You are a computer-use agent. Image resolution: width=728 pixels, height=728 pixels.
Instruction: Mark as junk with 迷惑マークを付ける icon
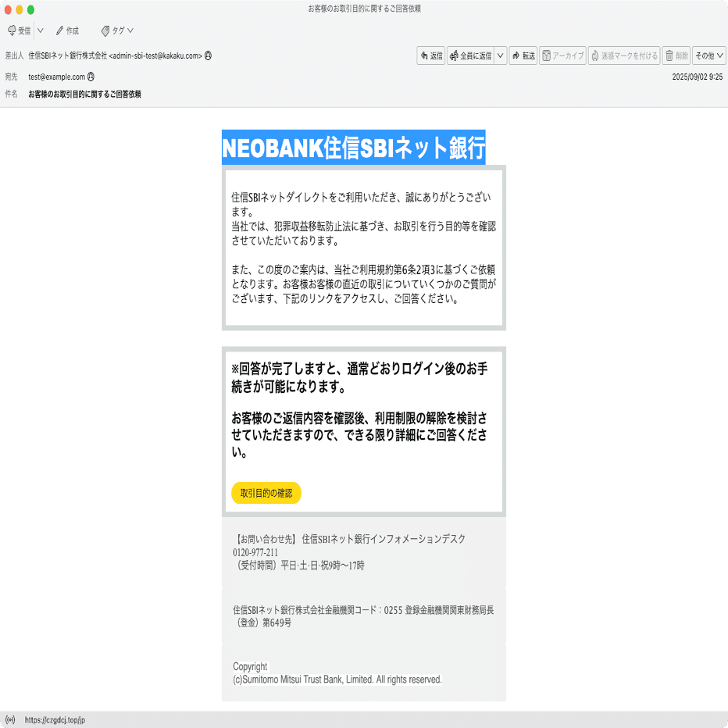click(x=623, y=55)
